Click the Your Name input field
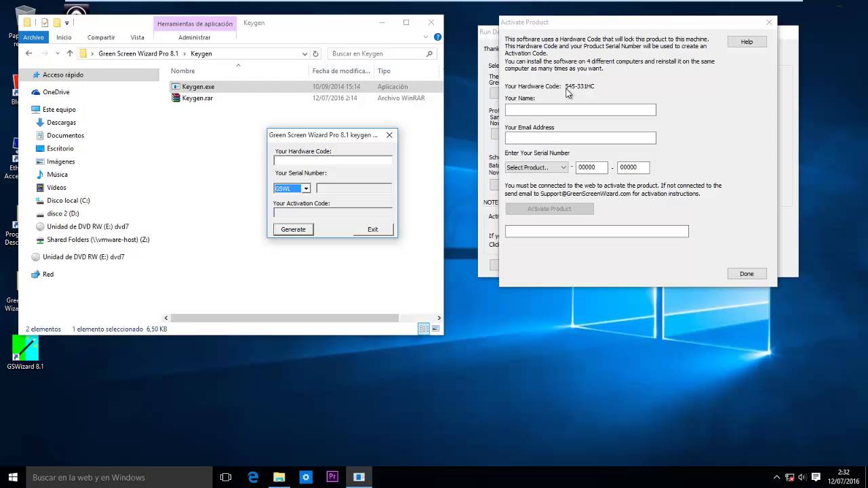The height and width of the screenshot is (488, 868). click(x=580, y=110)
